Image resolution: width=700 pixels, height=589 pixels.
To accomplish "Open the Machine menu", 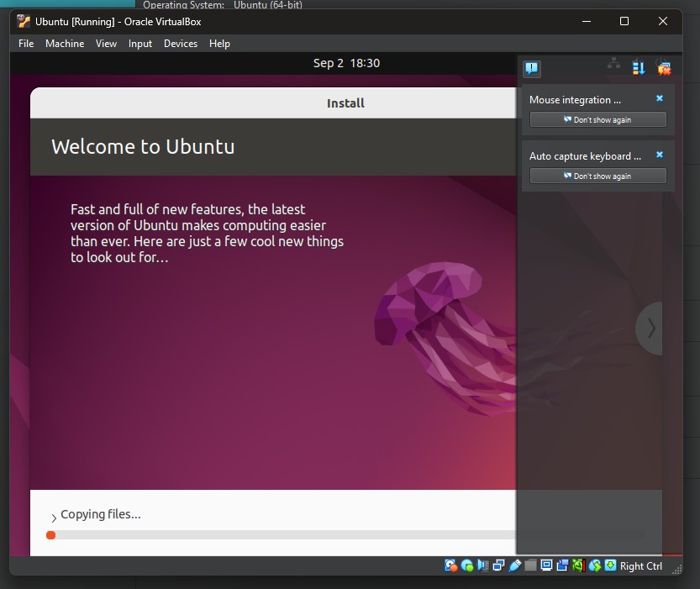I will tap(65, 44).
